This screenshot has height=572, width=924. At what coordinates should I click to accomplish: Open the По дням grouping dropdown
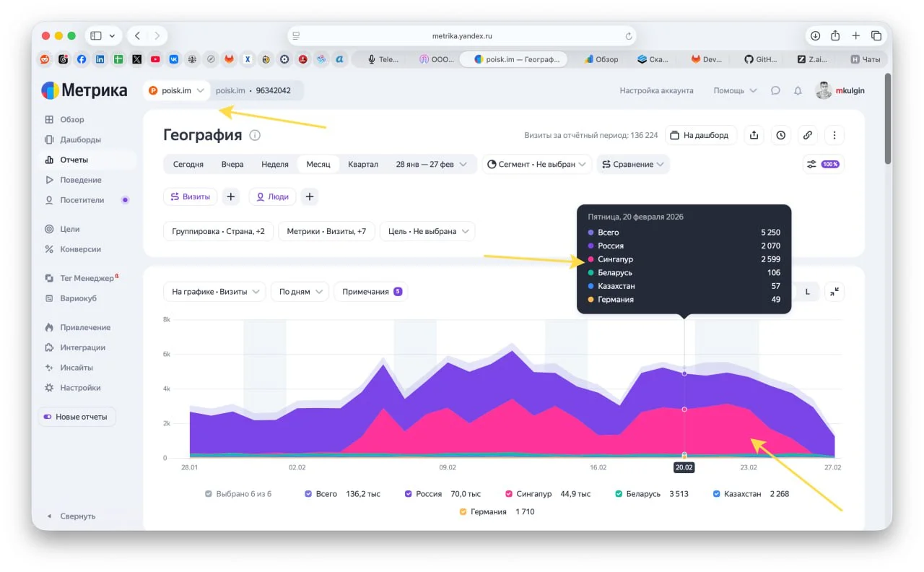[x=300, y=292]
